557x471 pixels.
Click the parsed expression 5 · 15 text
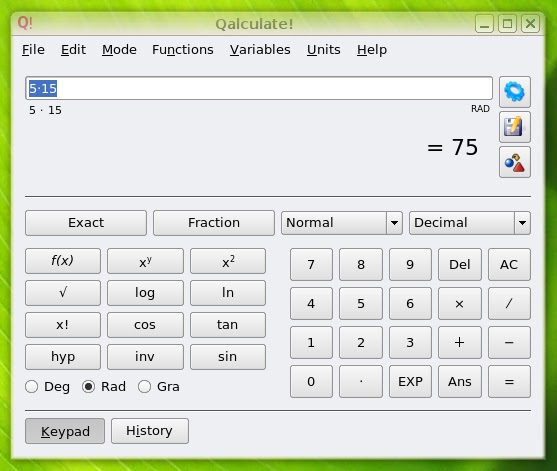tap(45, 110)
